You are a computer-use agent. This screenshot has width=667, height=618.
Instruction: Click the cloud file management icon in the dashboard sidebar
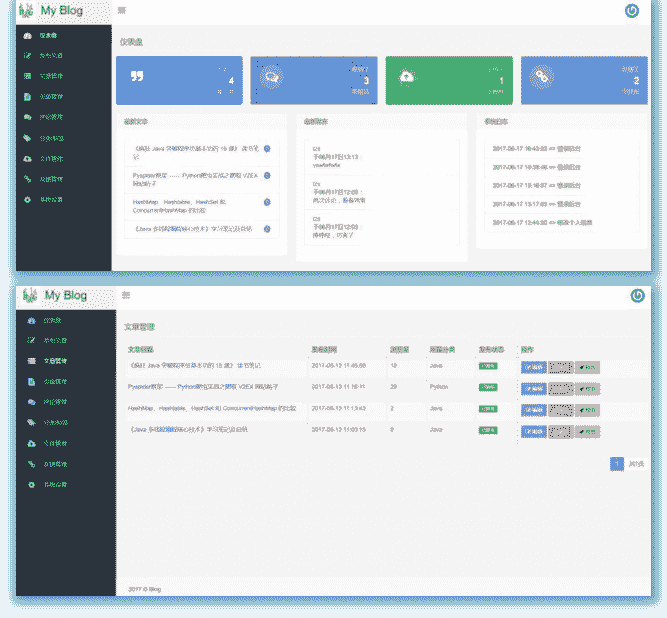[28, 158]
